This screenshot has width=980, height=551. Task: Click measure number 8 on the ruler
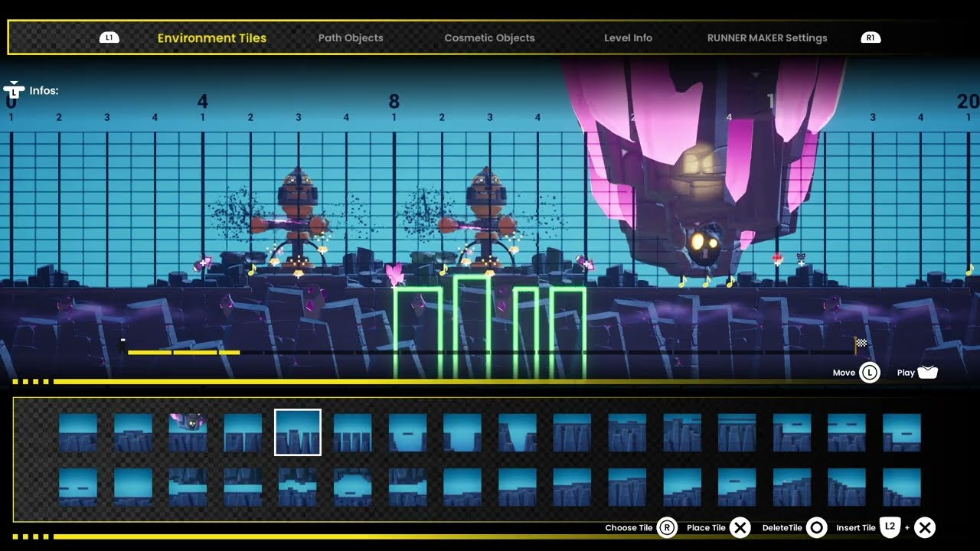[394, 101]
